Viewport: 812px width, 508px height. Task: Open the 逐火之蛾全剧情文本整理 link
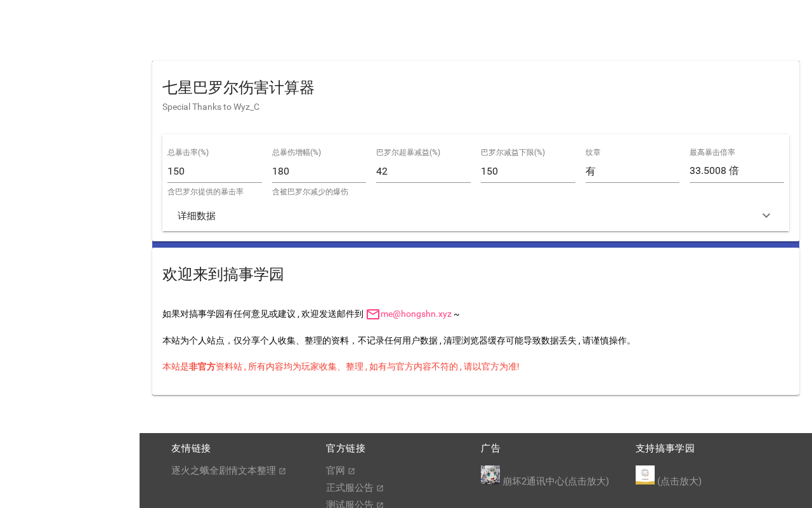[x=223, y=471]
